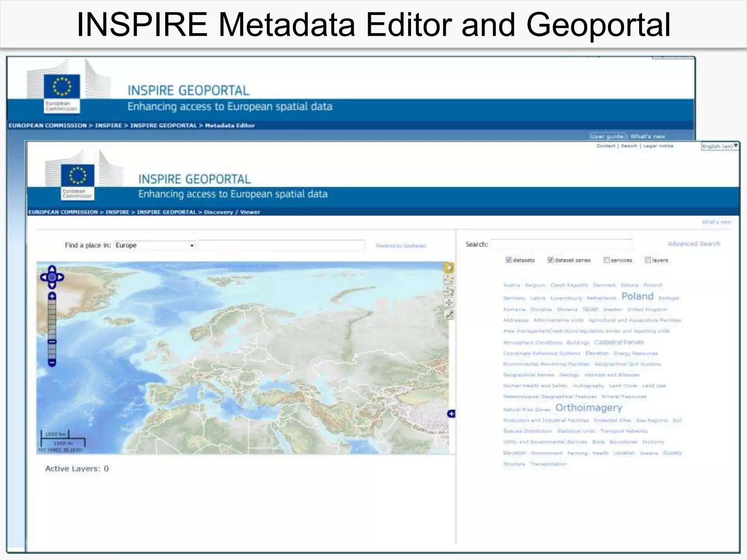Click EUROPEAN COMMISSION breadcrumb in Metadata Editor window
This screenshot has height=560, width=747.
tap(48, 125)
